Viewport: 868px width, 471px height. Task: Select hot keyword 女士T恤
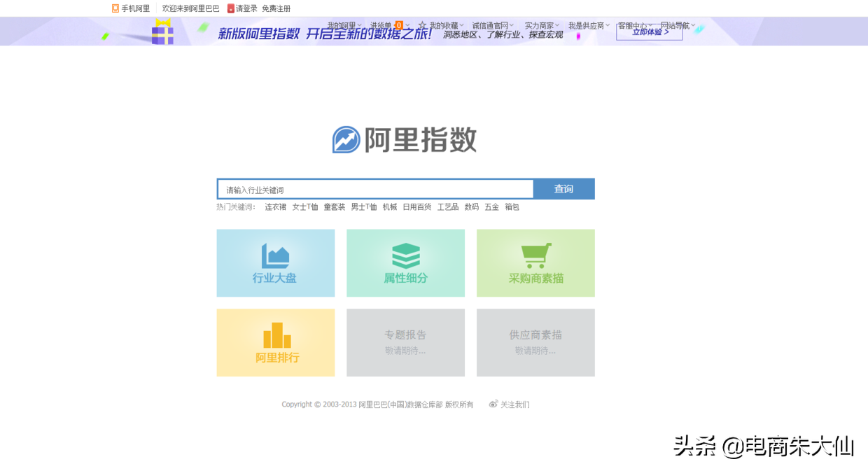tap(305, 207)
